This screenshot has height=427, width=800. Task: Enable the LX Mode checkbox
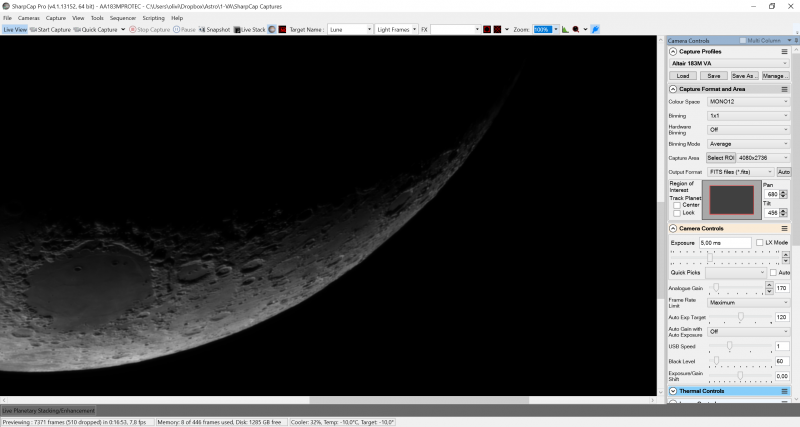tap(758, 243)
